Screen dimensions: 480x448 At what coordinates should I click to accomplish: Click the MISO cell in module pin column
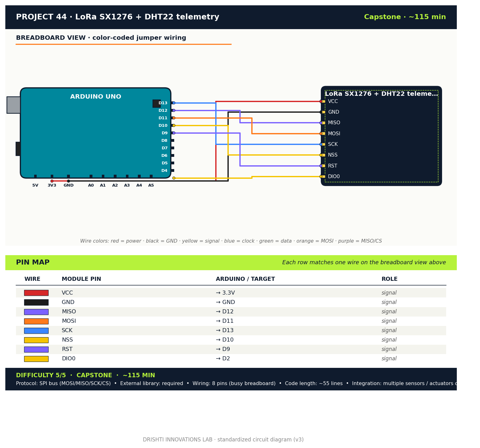[69, 312]
